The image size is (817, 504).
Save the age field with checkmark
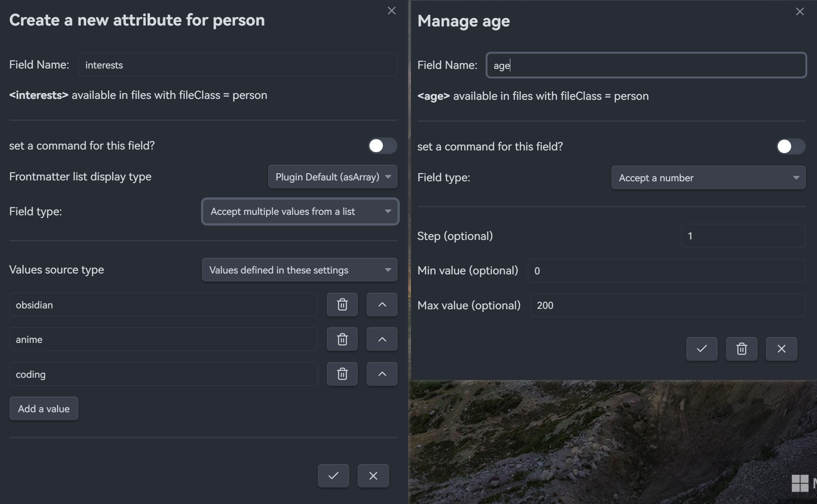pyautogui.click(x=702, y=349)
